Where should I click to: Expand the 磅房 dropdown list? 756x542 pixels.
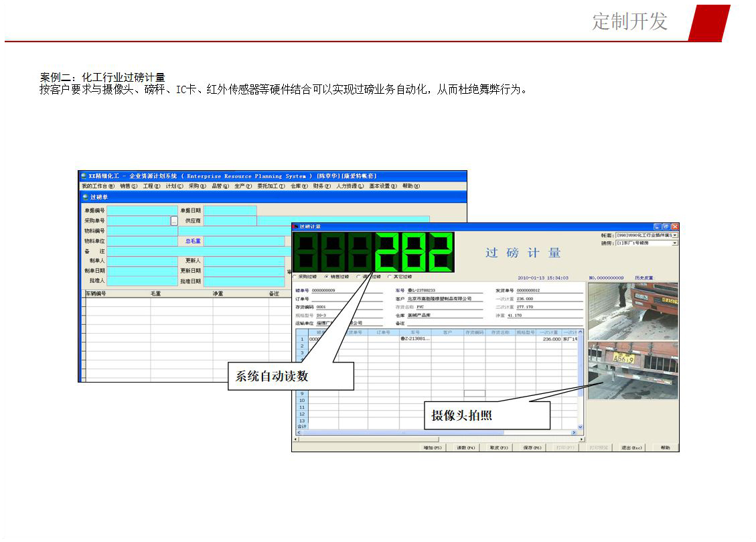674,243
